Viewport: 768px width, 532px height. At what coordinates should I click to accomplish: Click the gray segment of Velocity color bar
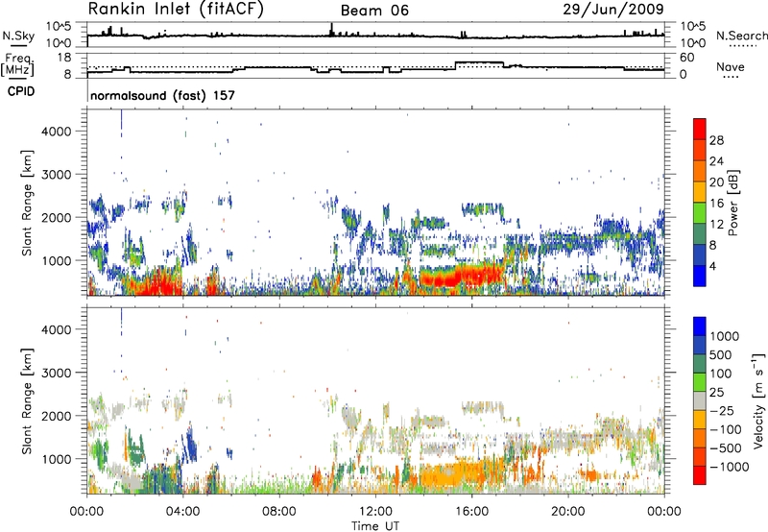(x=700, y=400)
